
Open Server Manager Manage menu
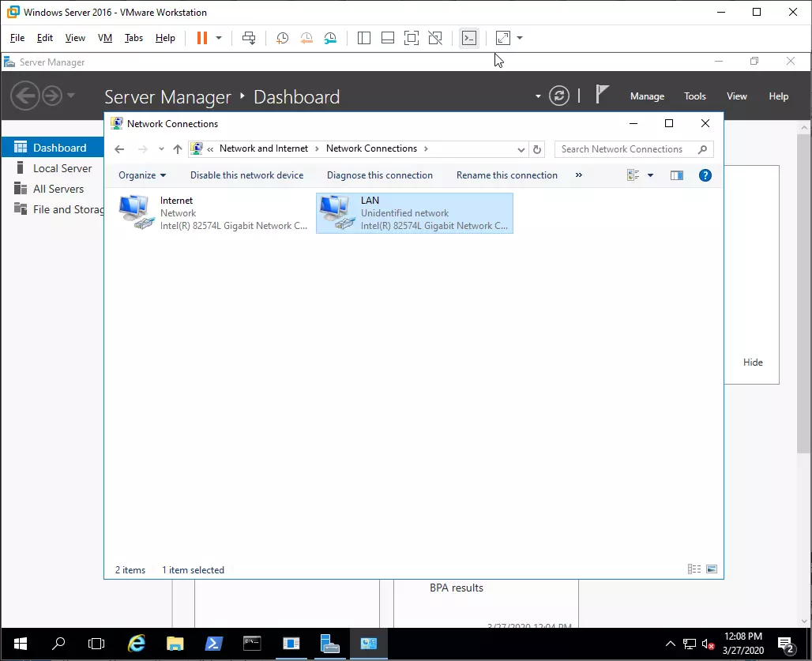(648, 96)
